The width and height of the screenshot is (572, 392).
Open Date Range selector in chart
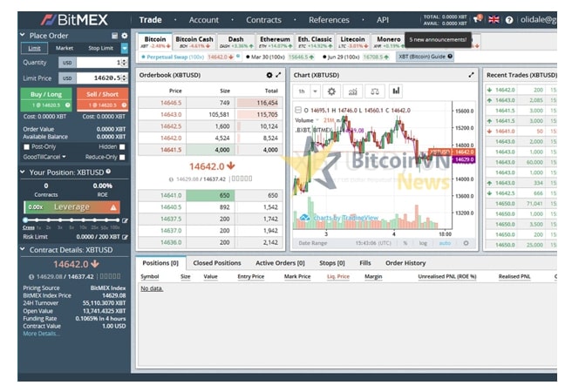[x=313, y=243]
